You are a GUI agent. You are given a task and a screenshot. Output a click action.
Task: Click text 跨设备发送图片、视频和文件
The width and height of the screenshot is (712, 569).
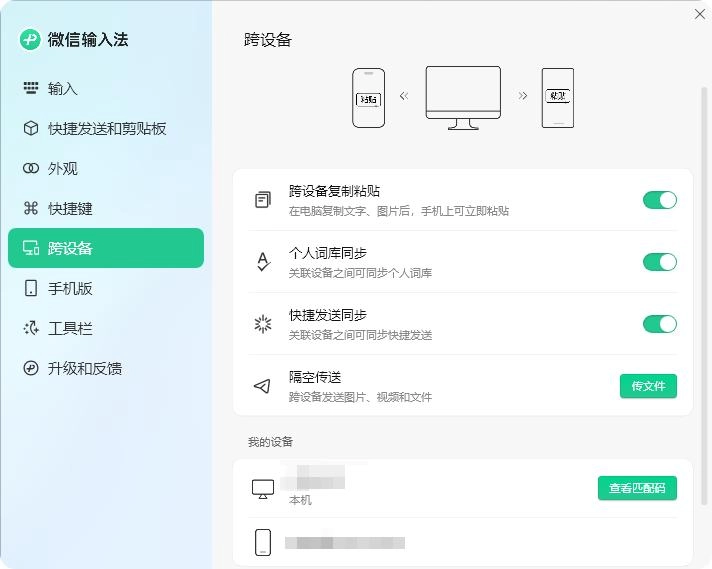click(360, 397)
